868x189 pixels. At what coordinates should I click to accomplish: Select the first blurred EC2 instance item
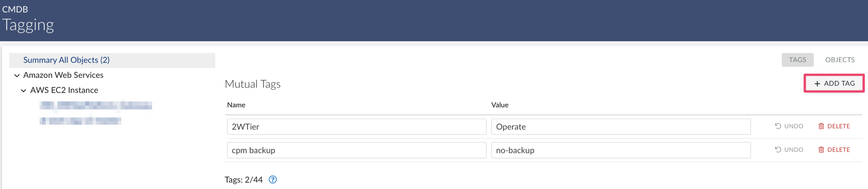[96, 106]
